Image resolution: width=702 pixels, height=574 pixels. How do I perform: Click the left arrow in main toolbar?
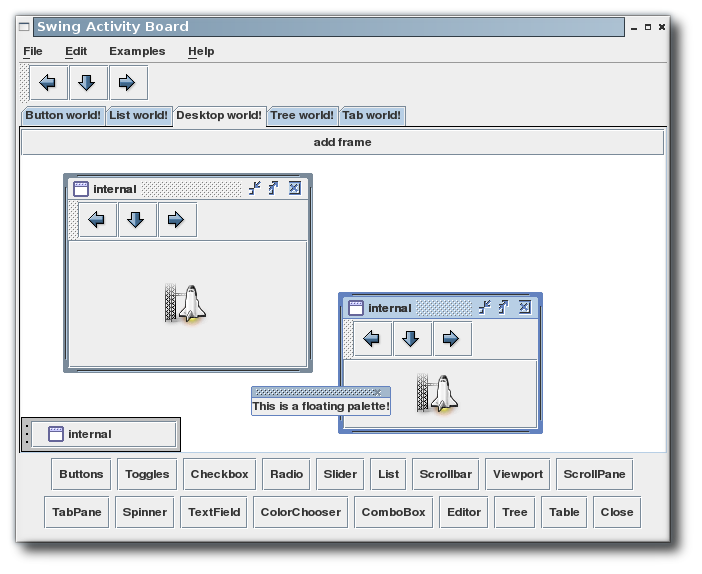coord(48,83)
